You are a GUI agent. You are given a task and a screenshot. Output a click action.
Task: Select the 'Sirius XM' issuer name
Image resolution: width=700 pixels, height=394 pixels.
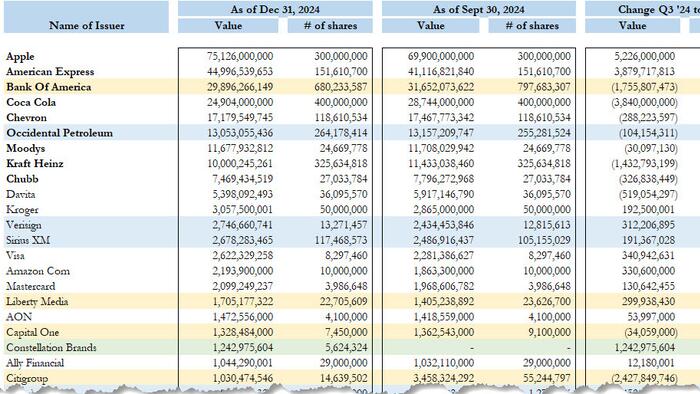28,240
